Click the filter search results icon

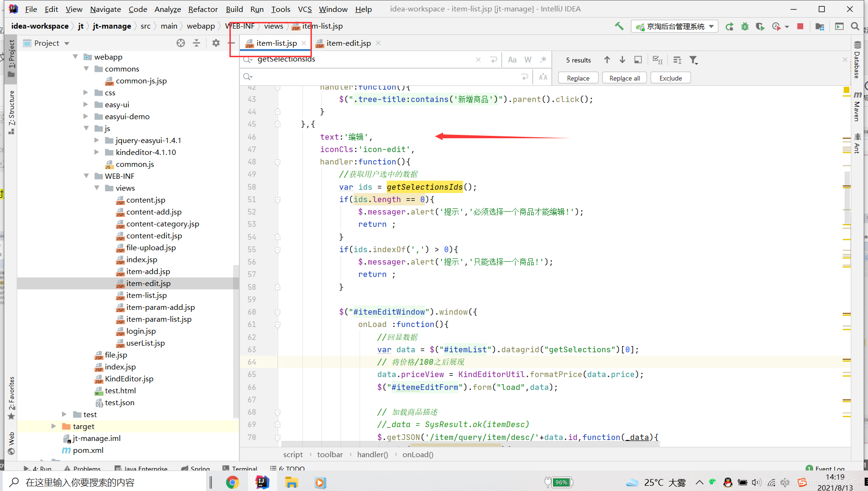coord(693,60)
